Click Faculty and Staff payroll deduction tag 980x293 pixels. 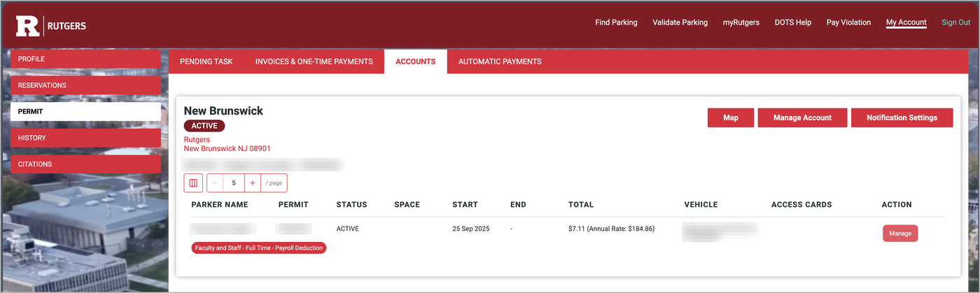(259, 248)
